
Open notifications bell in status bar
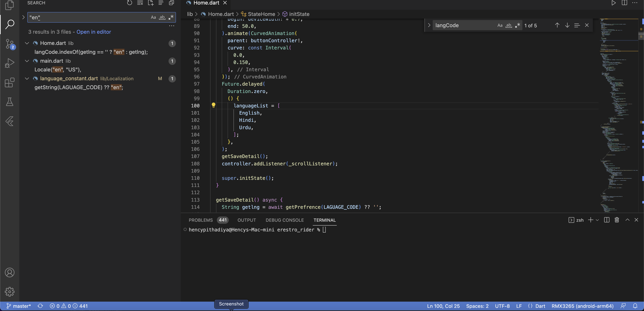click(635, 306)
